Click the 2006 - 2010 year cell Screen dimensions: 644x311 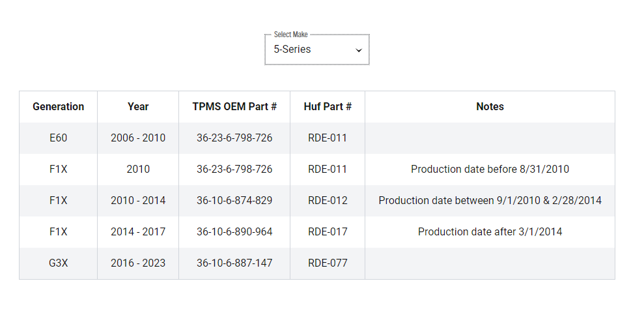pyautogui.click(x=138, y=138)
